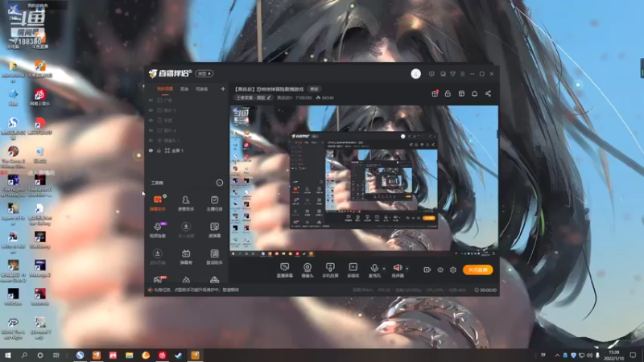Select 摄像头 1 source row
This screenshot has height=362, width=644.
(186, 140)
